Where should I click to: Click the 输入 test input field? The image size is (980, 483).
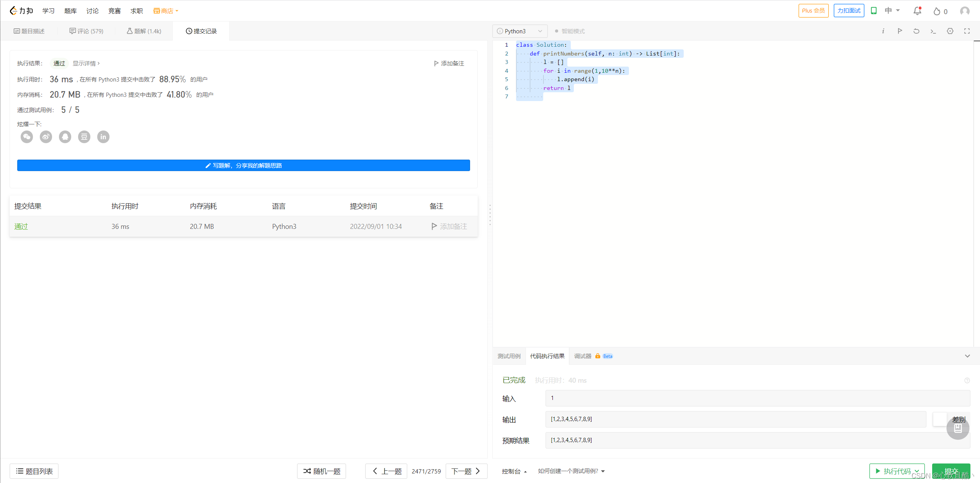[x=757, y=398]
